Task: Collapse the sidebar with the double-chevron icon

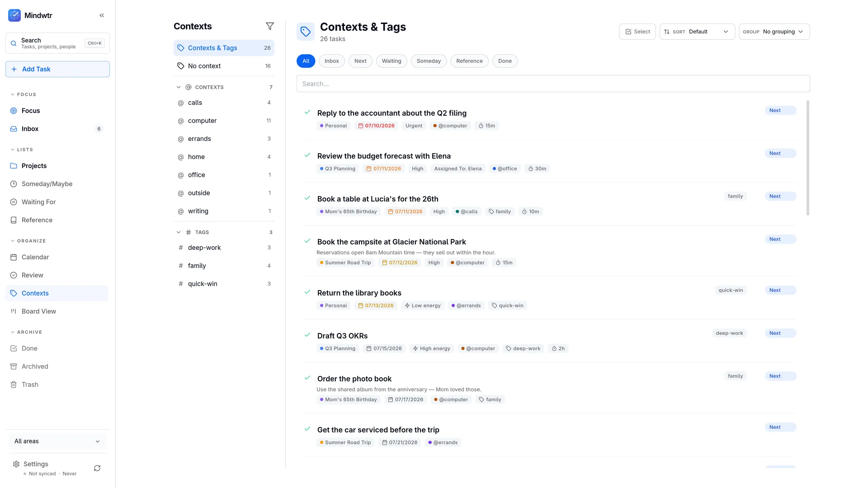Action: [x=102, y=15]
